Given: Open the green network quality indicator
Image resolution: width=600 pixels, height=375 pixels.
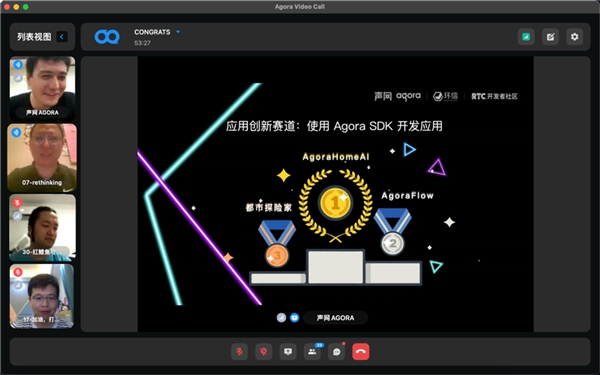Looking at the screenshot, I should (x=526, y=37).
